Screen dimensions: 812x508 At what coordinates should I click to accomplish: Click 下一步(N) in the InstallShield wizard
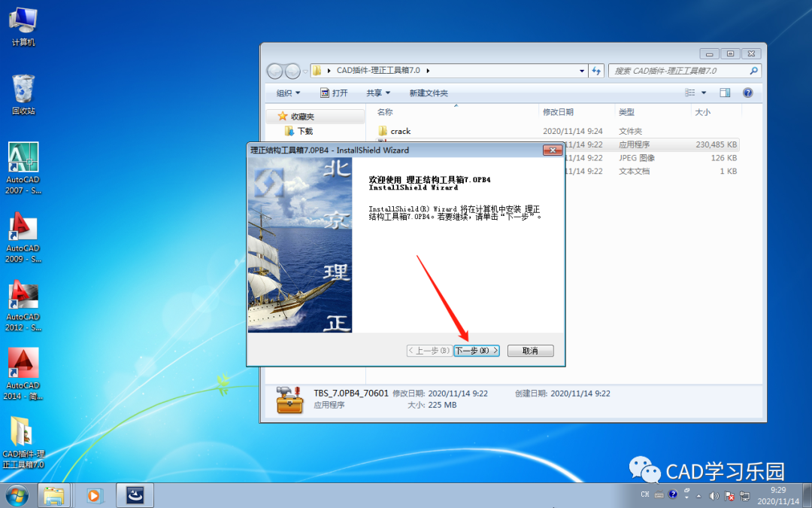click(477, 351)
